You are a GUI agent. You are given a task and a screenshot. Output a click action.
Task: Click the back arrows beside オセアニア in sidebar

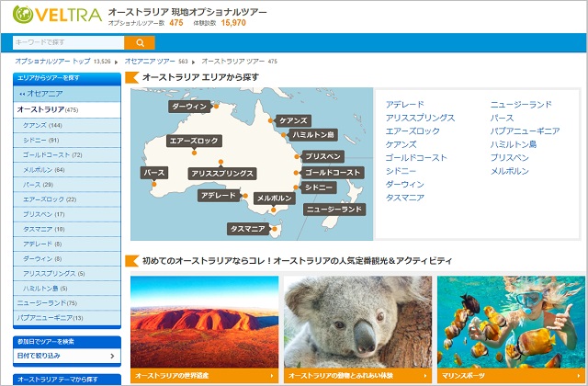point(21,94)
